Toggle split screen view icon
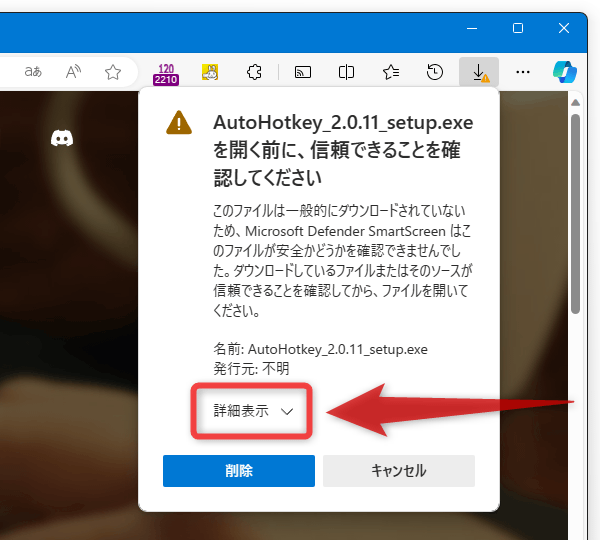This screenshot has width=600, height=540. [x=346, y=72]
